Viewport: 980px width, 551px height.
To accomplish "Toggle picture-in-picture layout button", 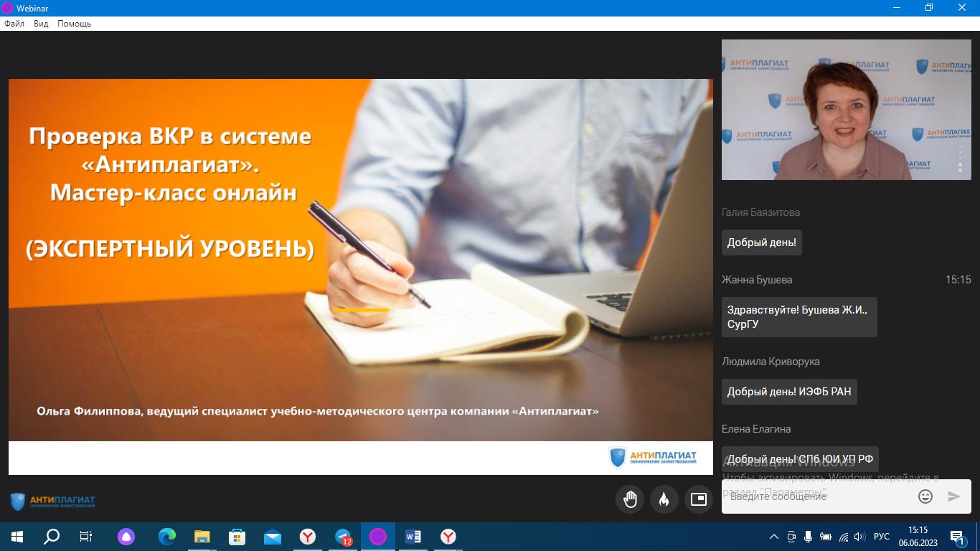I will (699, 499).
